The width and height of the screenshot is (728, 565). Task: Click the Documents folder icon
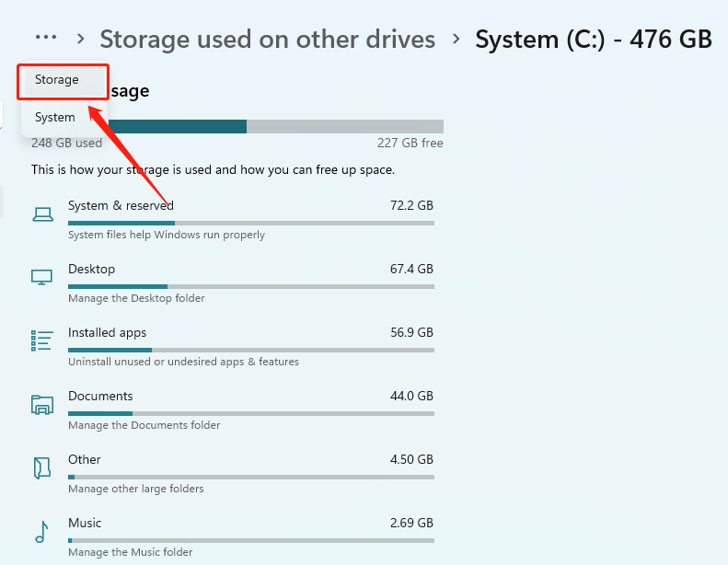[42, 404]
